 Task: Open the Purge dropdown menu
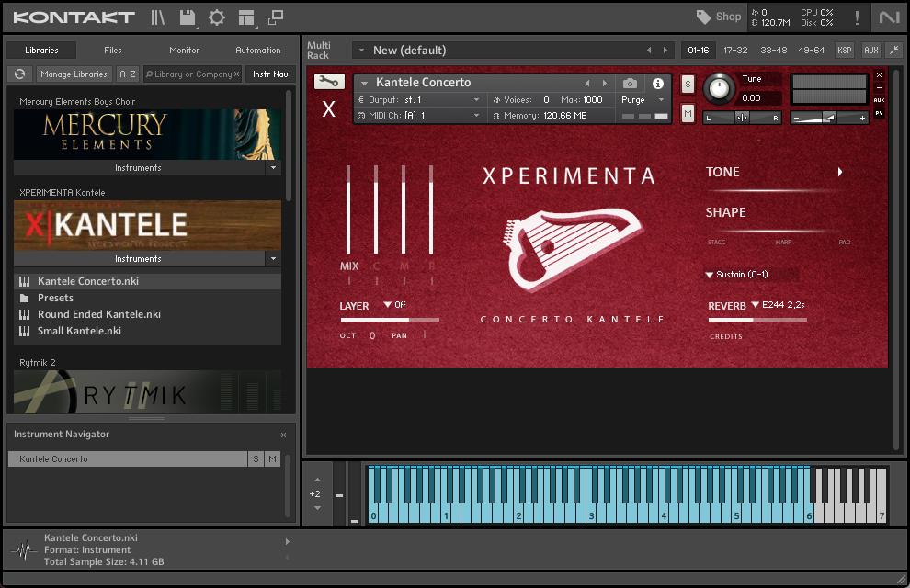(642, 100)
